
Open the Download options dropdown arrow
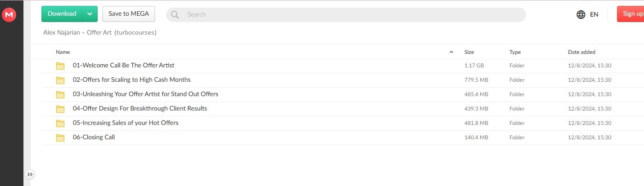click(x=90, y=14)
